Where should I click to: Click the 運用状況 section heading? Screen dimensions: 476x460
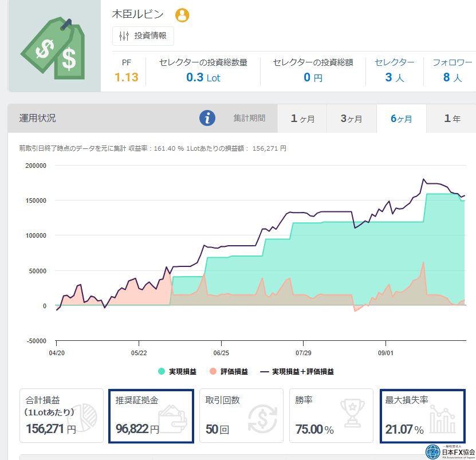[37, 118]
